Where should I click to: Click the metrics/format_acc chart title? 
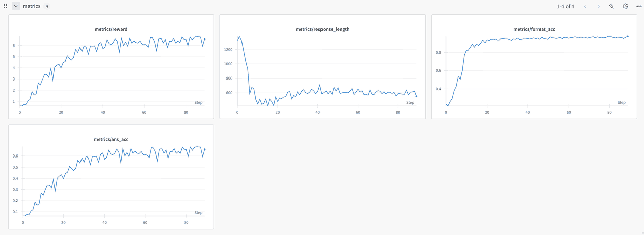point(534,29)
